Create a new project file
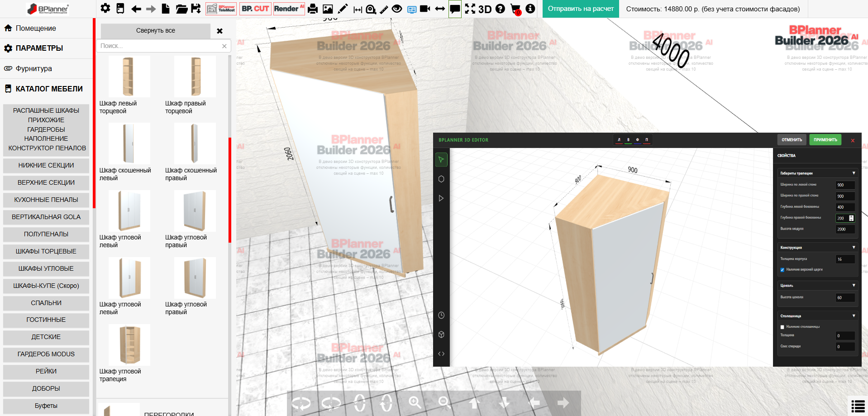This screenshot has width=868, height=416. 166,9
